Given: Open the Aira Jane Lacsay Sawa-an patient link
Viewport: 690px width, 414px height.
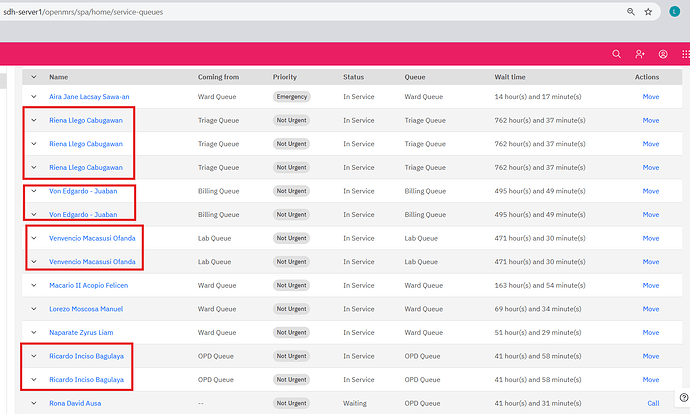Looking at the screenshot, I should (89, 97).
